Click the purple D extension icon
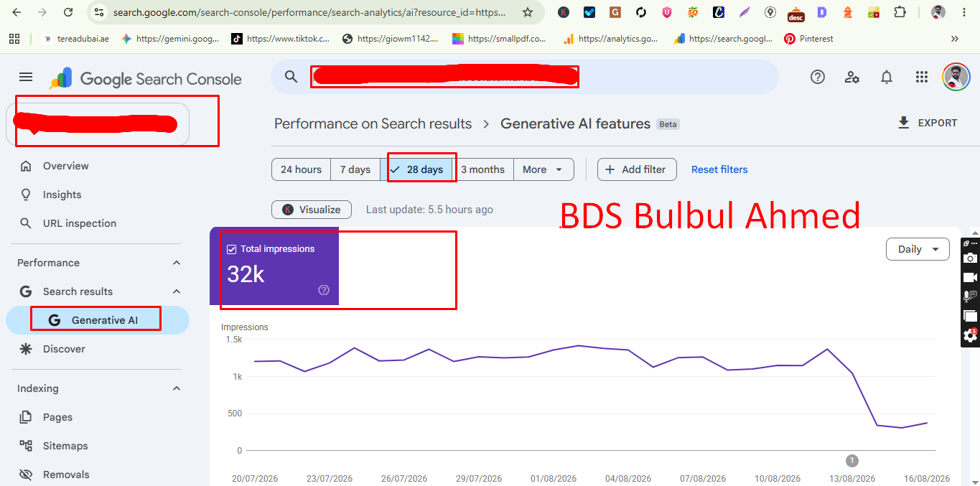 coord(822,12)
